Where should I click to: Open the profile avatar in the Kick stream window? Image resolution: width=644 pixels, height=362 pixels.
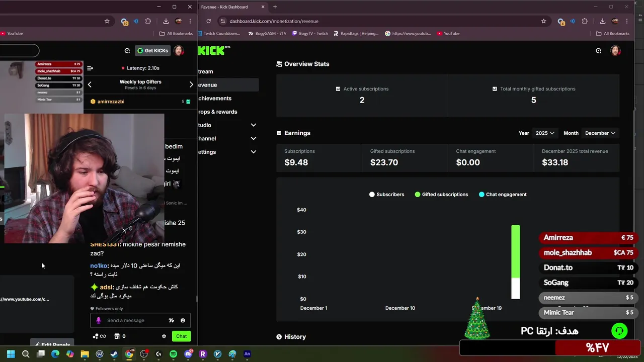click(179, 50)
